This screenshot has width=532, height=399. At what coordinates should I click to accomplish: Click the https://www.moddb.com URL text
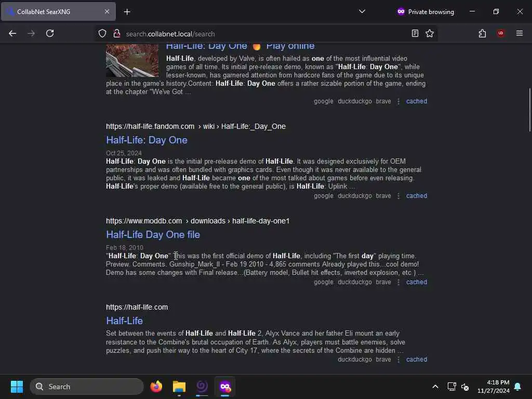point(144,221)
